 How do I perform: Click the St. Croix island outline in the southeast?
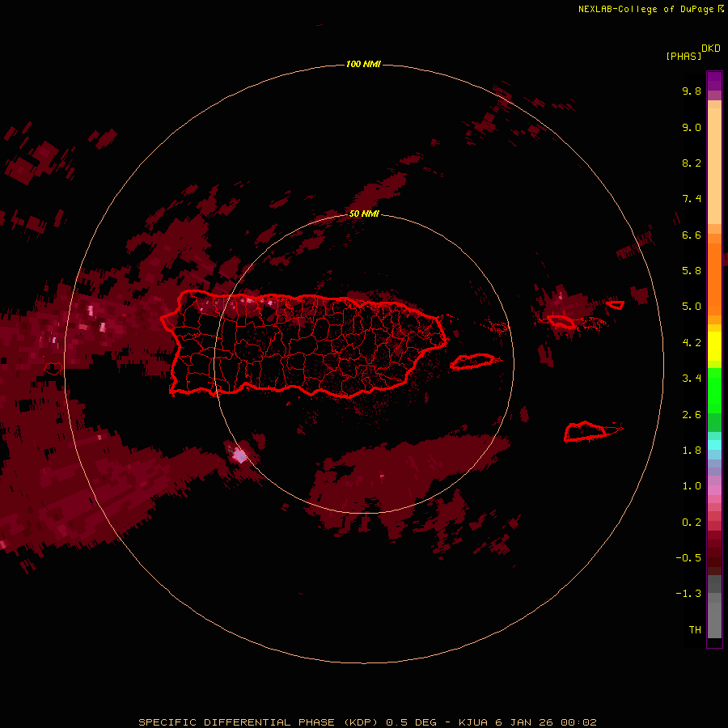coord(586,432)
